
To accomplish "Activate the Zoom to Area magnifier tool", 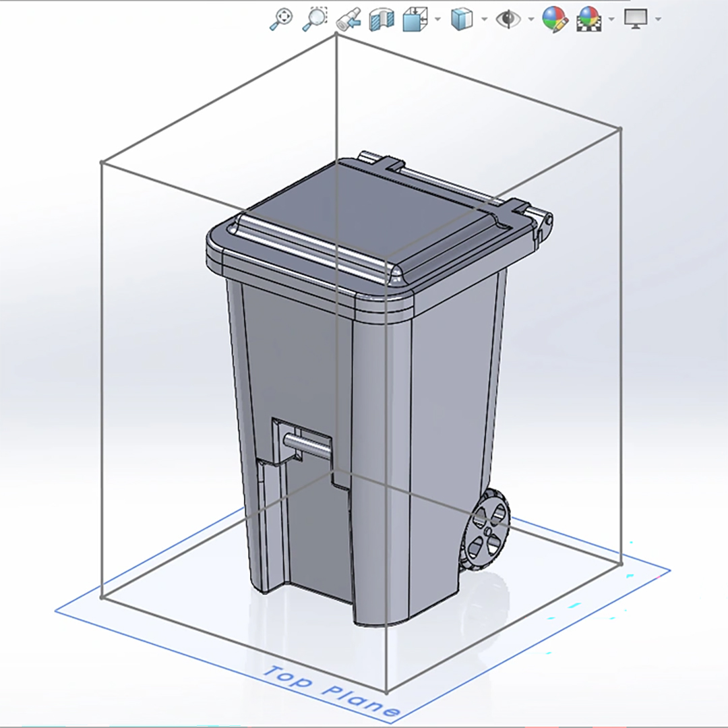I will [x=315, y=20].
